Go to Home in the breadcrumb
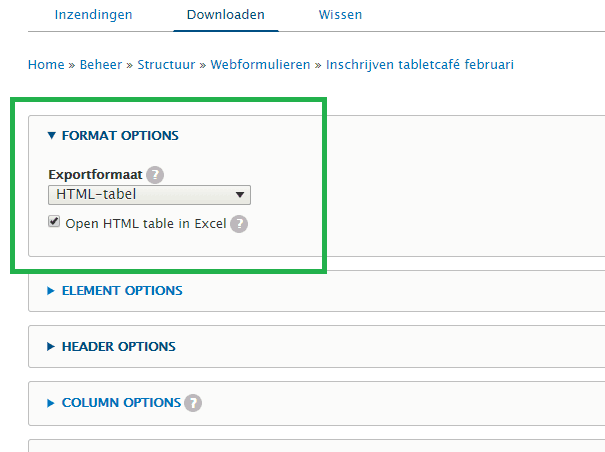 click(x=46, y=65)
